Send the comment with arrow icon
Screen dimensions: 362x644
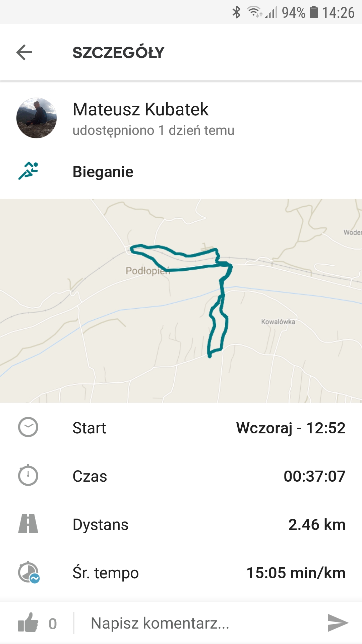[x=338, y=623]
